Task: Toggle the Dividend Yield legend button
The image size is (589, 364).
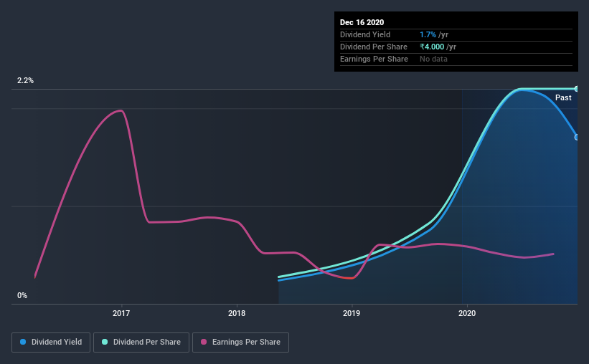Action: point(51,343)
